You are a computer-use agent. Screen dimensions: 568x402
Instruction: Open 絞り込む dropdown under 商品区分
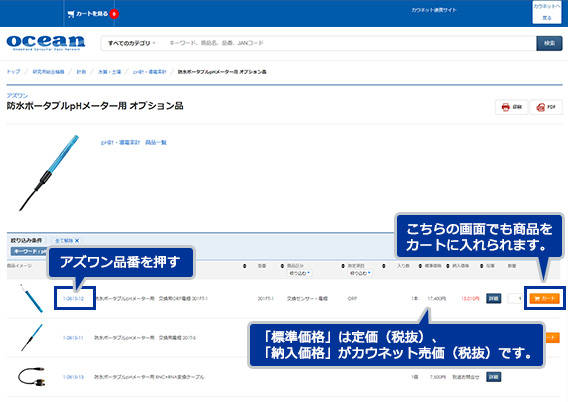(300, 273)
